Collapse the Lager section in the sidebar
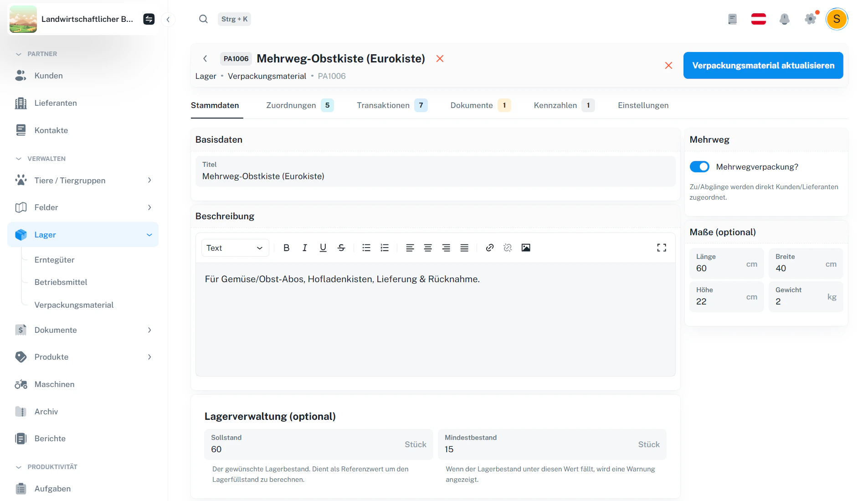This screenshot has width=868, height=501. click(x=149, y=234)
